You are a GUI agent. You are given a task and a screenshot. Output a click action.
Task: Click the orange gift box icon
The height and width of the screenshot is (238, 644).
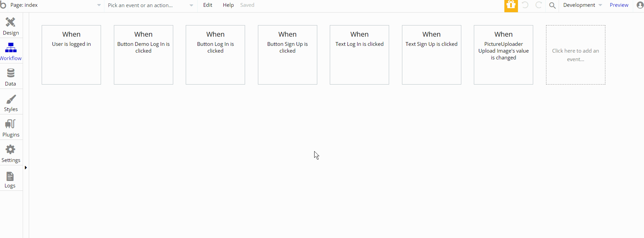point(511,5)
